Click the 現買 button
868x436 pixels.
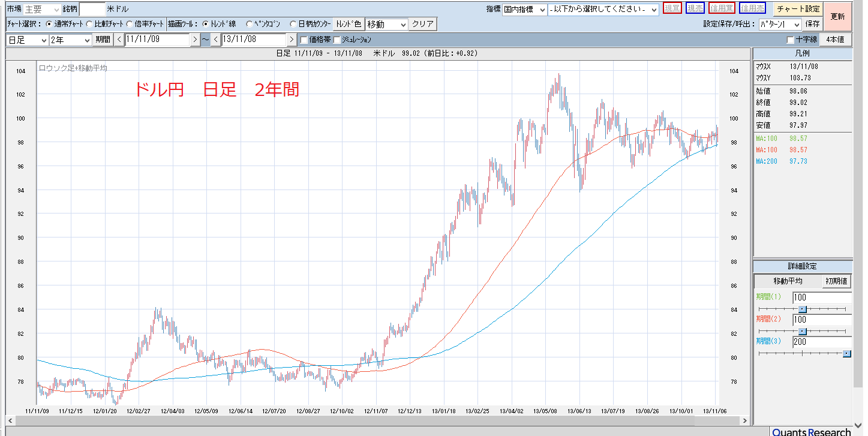[x=672, y=9]
